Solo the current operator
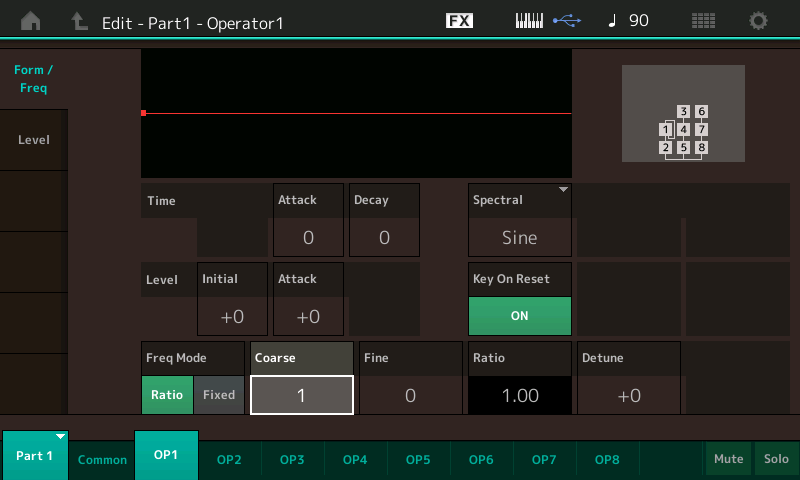This screenshot has width=800, height=480. tap(775, 458)
